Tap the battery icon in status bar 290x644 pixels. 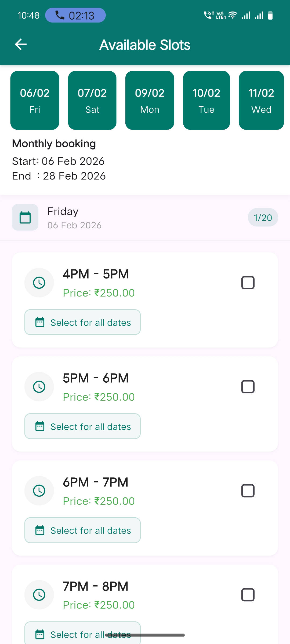click(x=270, y=15)
